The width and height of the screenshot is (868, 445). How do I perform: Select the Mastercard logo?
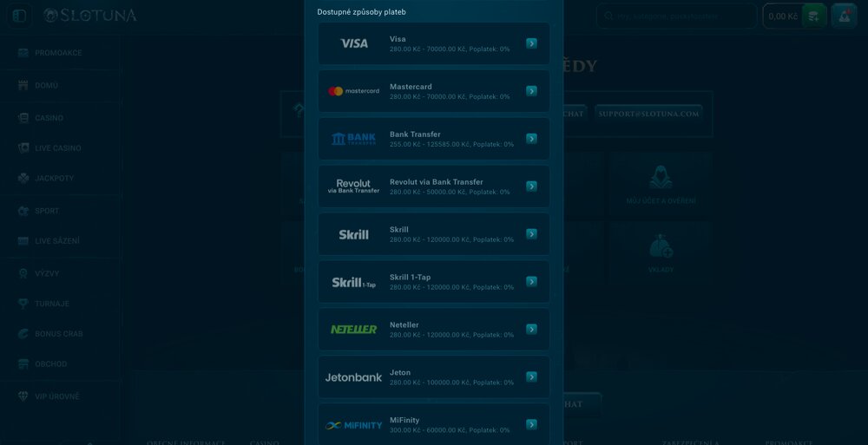coord(353,91)
